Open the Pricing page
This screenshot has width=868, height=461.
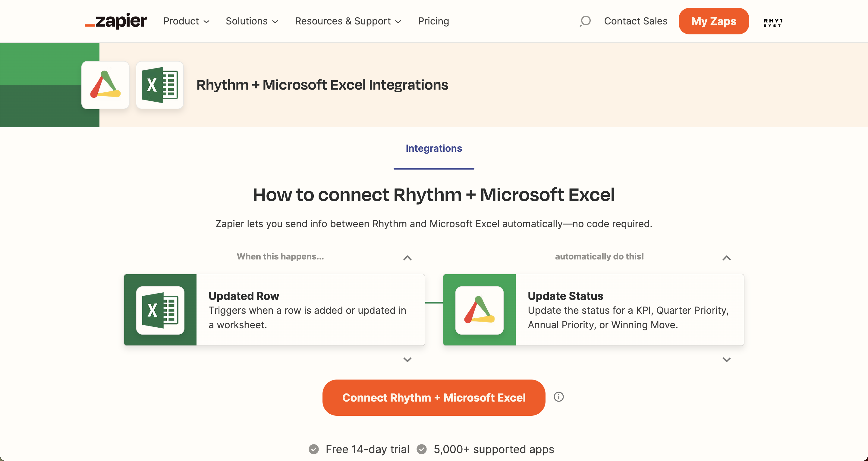[433, 21]
